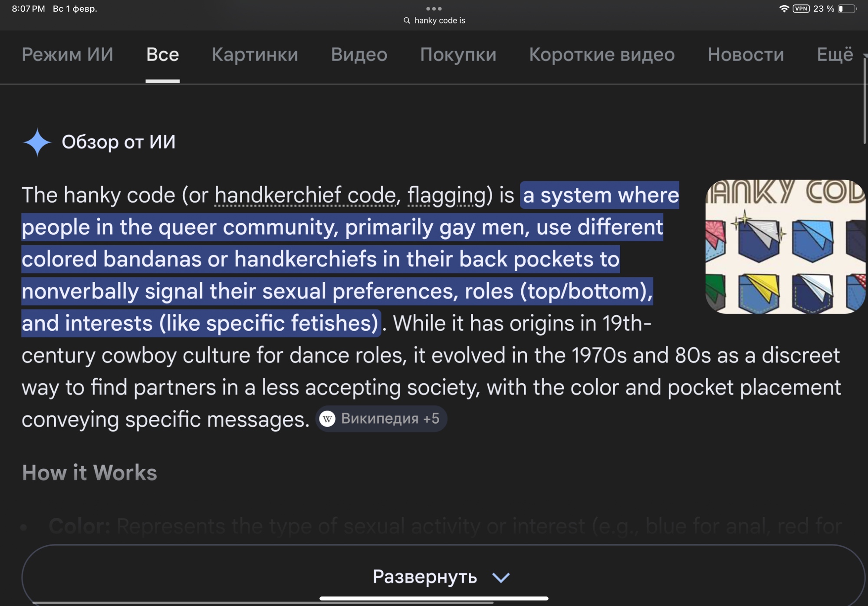Viewport: 868px width, 606px height.
Task: Open the Короткие видео tab
Action: pos(602,55)
